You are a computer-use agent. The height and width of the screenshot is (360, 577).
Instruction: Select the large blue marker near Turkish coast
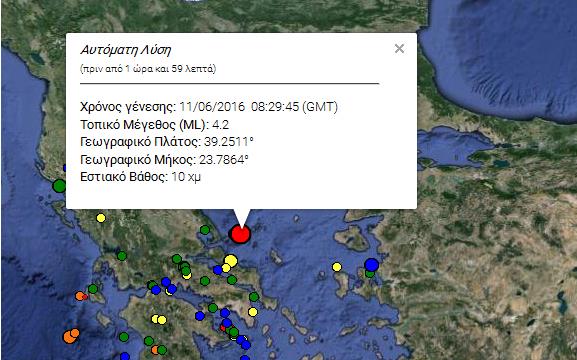click(x=372, y=265)
